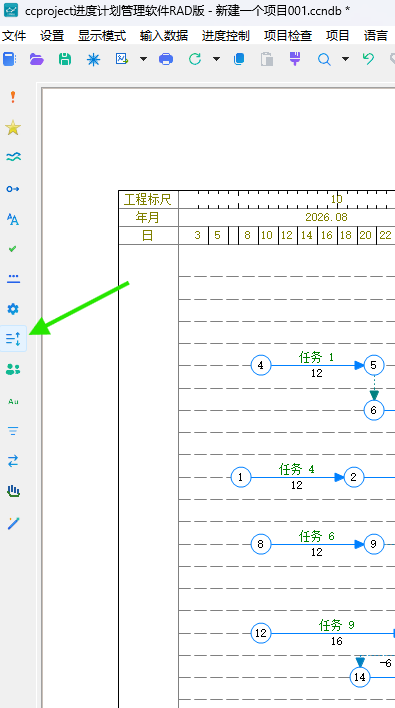The height and width of the screenshot is (708, 395).
Task: Click the duration 16 under 任务 9
Action: pyautogui.click(x=337, y=642)
